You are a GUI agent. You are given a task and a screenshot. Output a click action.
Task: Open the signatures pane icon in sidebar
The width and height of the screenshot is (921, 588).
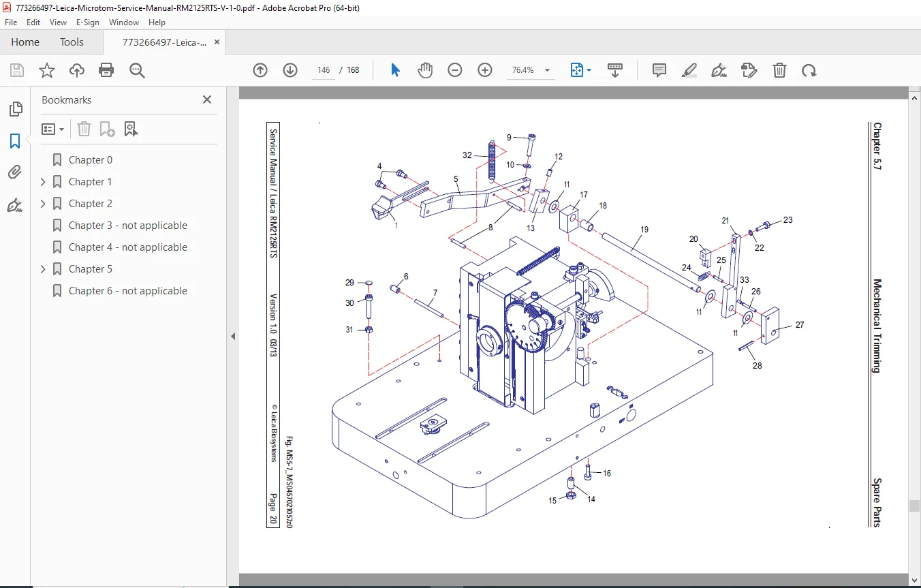[x=15, y=204]
